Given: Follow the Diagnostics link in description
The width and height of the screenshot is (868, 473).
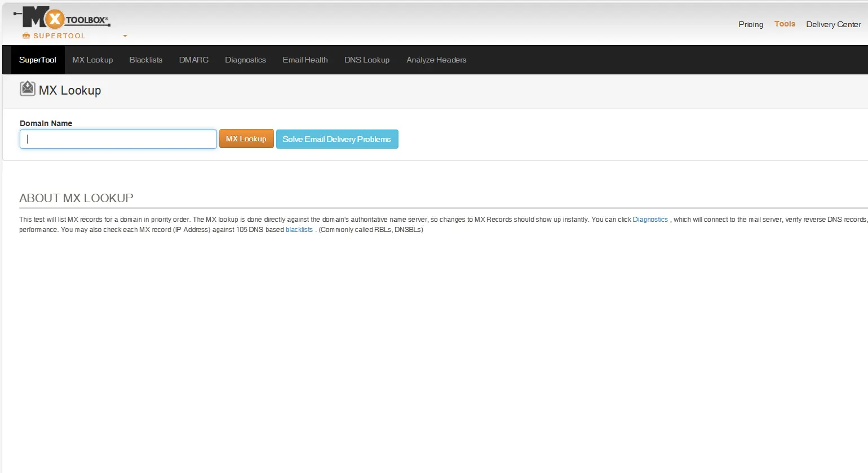Looking at the screenshot, I should pos(650,220).
